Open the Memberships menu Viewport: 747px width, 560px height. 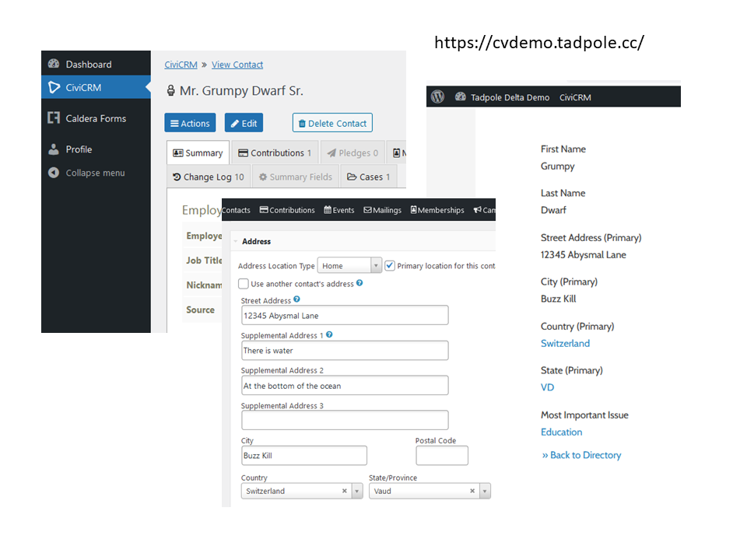coord(437,210)
